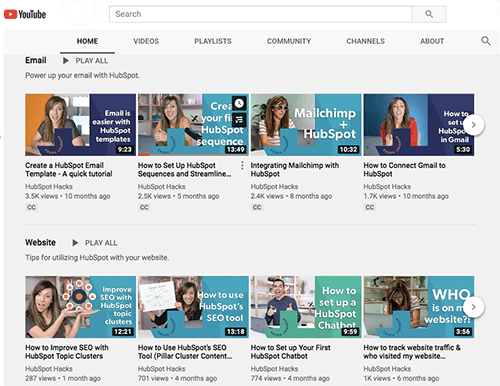Click '701 views • 4 months ago' text

(178, 378)
